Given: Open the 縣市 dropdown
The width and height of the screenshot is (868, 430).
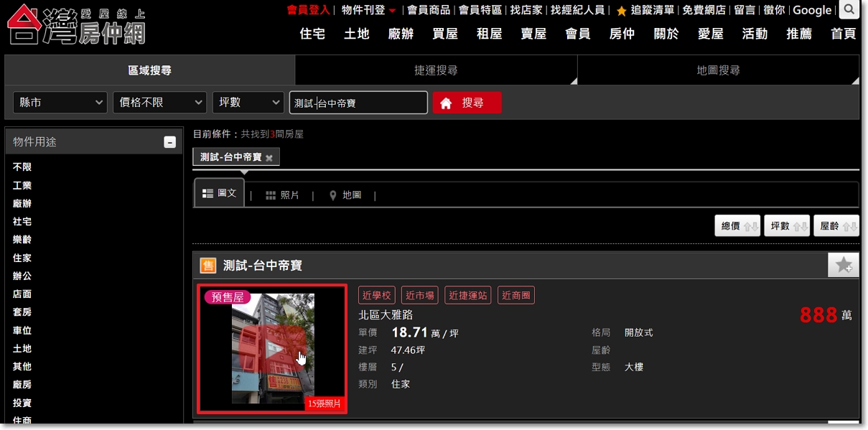Looking at the screenshot, I should pos(60,103).
